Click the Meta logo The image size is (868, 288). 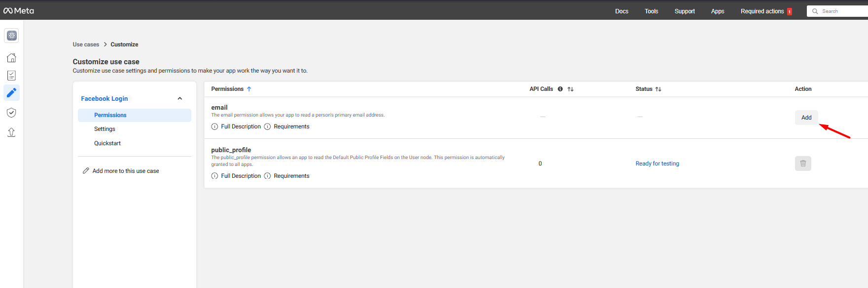[19, 11]
